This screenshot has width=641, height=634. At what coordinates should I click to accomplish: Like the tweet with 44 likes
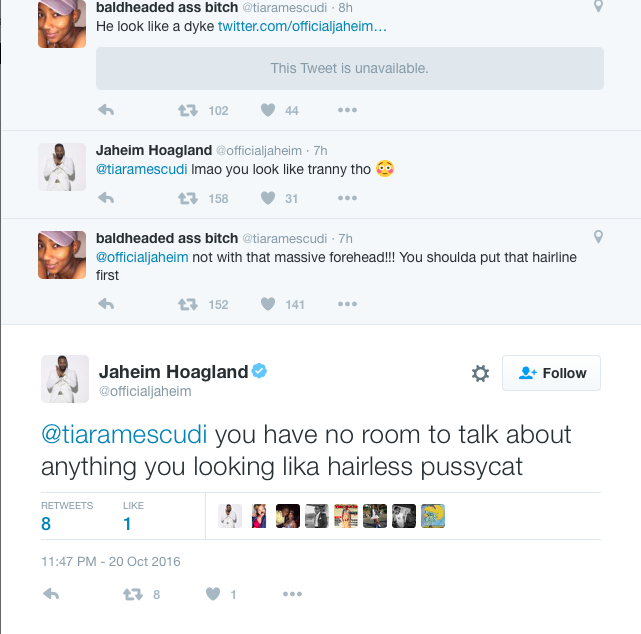268,110
